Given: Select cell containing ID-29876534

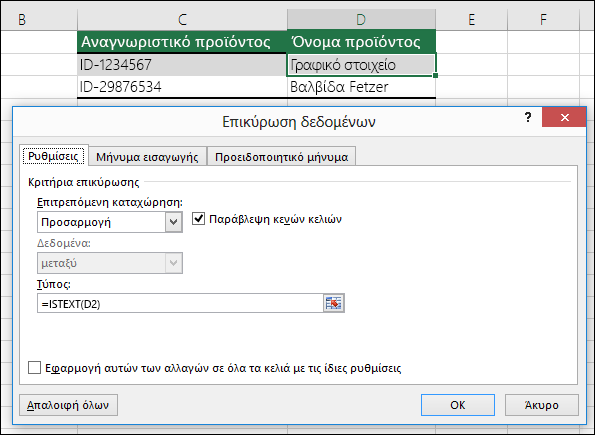Looking at the screenshot, I should [x=182, y=87].
